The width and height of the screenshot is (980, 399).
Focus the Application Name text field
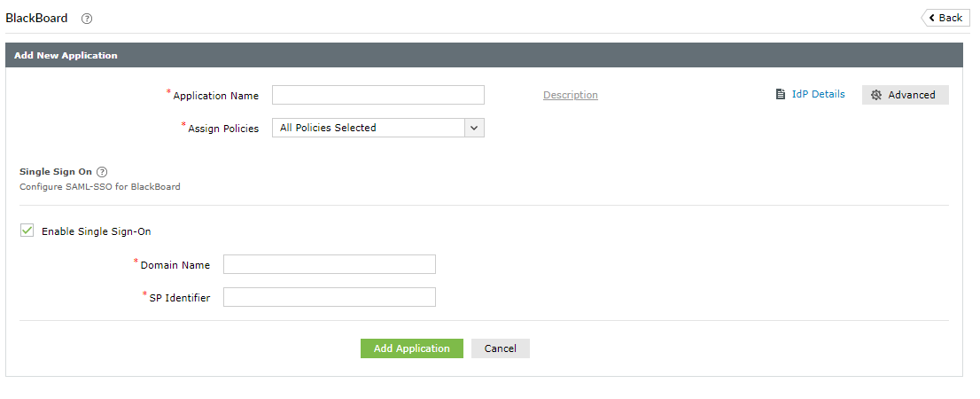(x=377, y=95)
